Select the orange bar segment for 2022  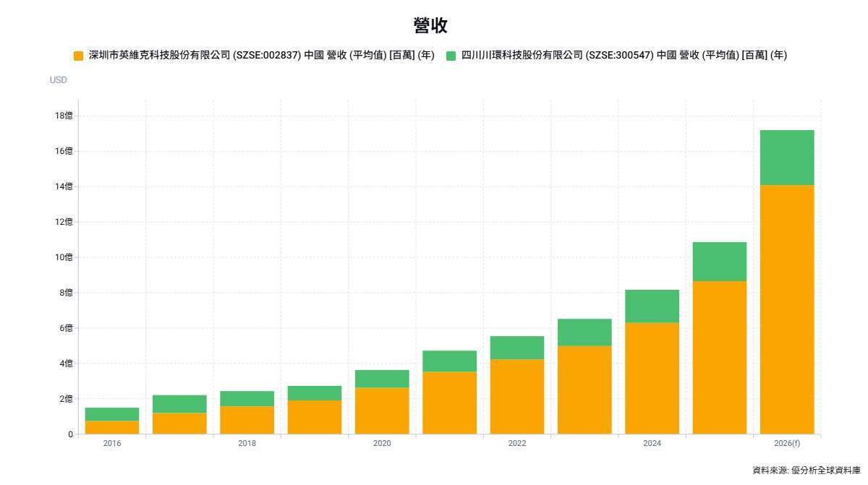click(517, 396)
